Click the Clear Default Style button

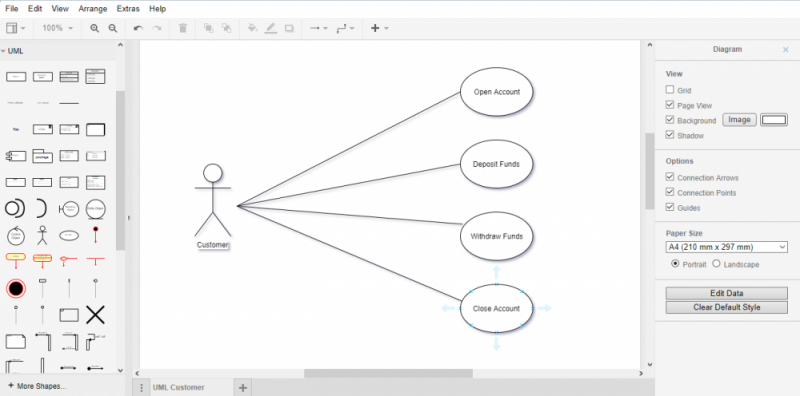click(x=727, y=307)
